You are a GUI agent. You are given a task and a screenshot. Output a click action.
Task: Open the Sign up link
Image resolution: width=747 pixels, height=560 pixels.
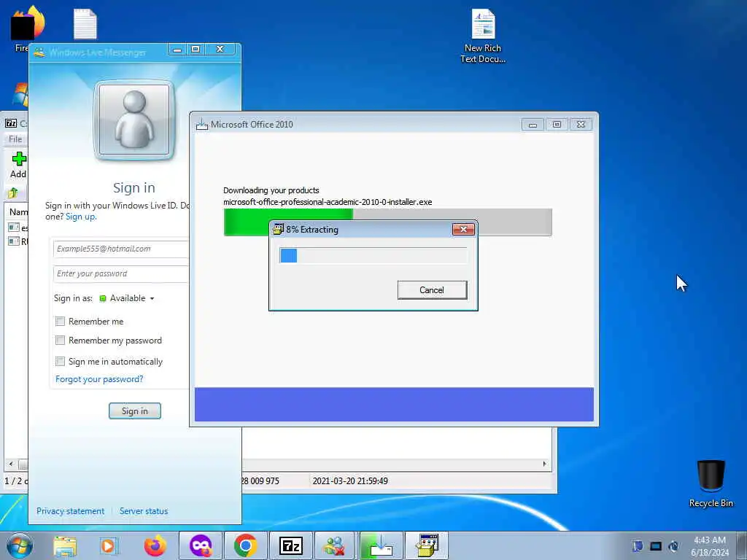tap(80, 216)
